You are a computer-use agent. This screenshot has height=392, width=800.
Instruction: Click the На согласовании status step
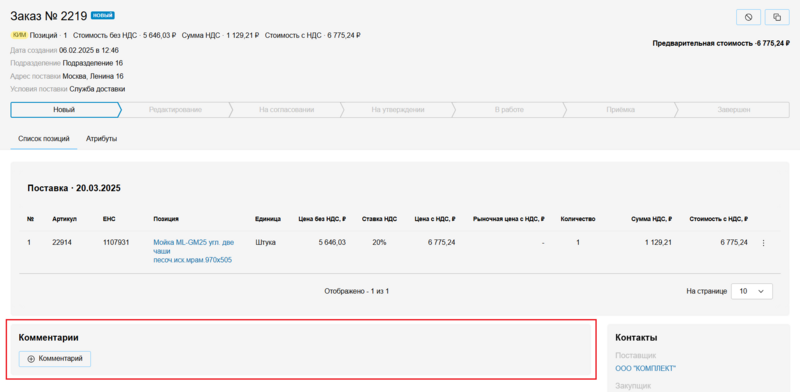tap(286, 110)
